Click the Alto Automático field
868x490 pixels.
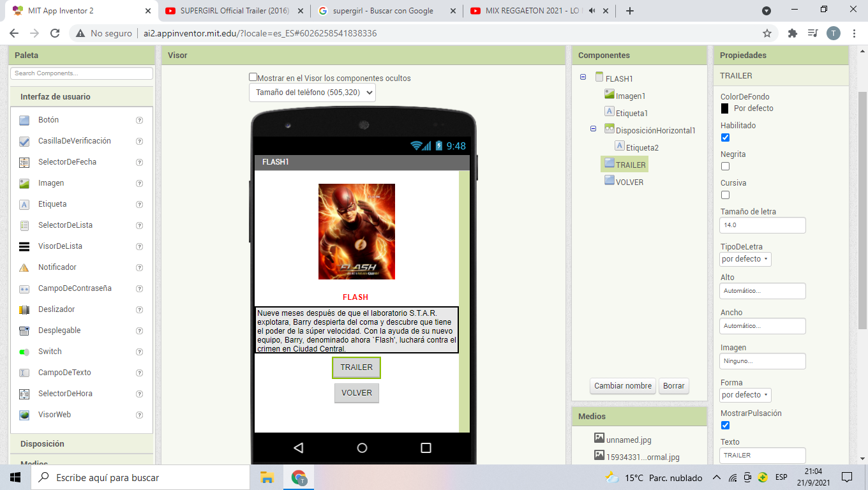click(763, 291)
